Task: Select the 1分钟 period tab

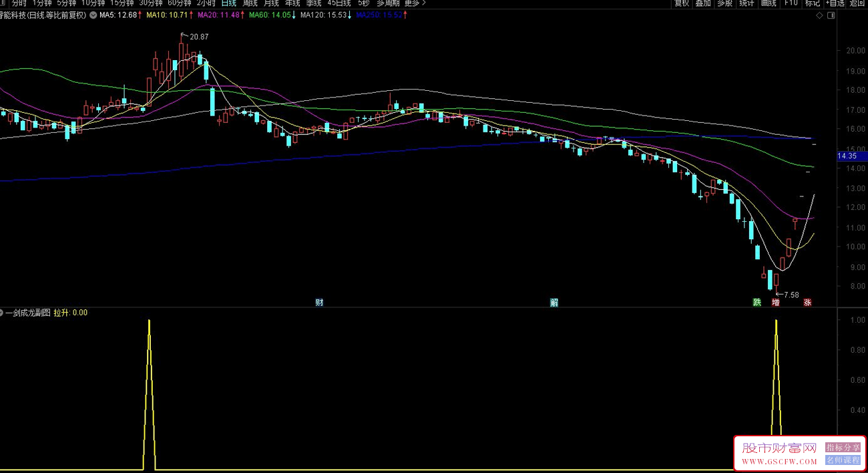Action: point(43,3)
